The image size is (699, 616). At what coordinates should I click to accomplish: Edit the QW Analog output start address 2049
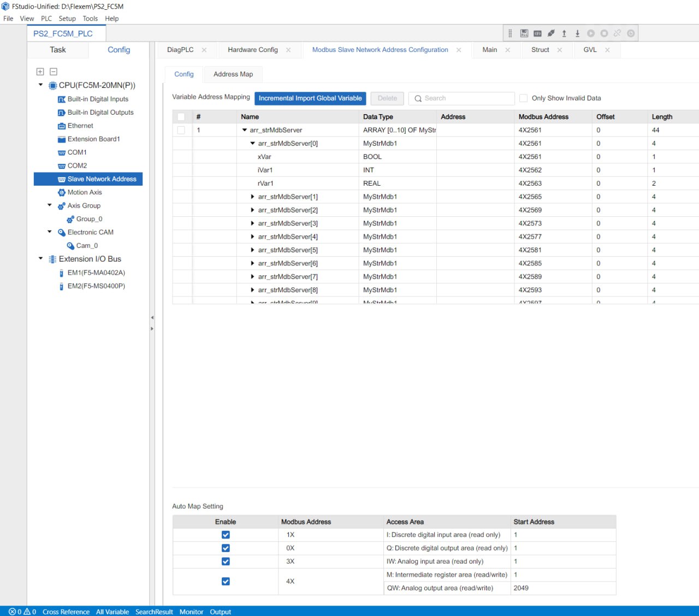[x=563, y=588]
